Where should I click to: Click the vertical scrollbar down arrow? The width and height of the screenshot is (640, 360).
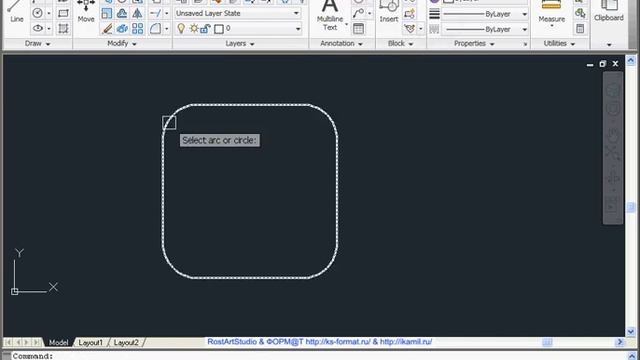pos(631,331)
